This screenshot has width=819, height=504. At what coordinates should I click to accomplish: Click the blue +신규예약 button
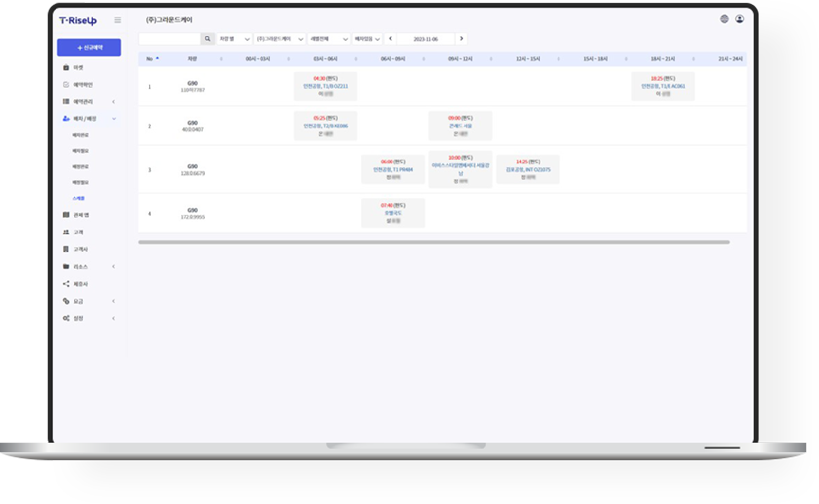(x=89, y=48)
